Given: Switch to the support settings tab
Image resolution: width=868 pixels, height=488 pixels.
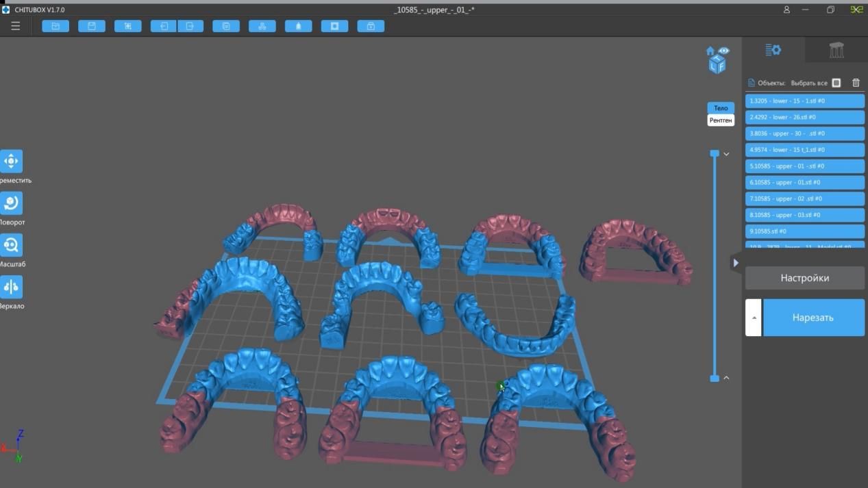Looking at the screenshot, I should (836, 49).
